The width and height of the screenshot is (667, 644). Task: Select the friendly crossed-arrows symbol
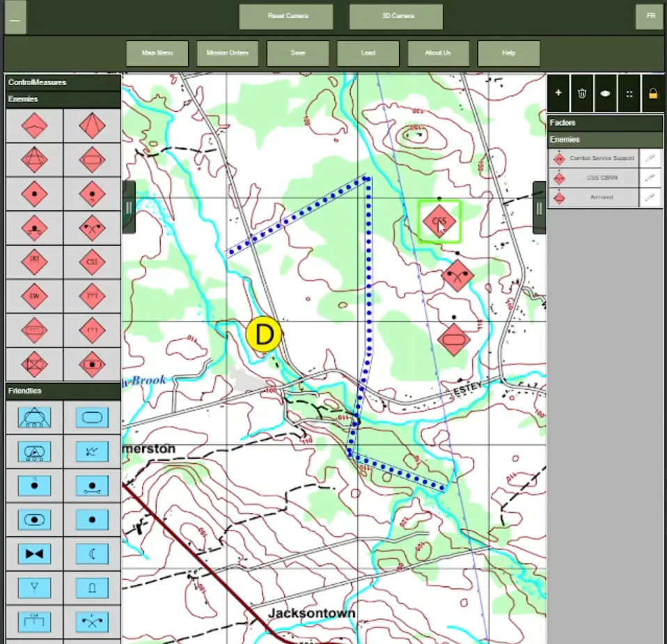92,622
